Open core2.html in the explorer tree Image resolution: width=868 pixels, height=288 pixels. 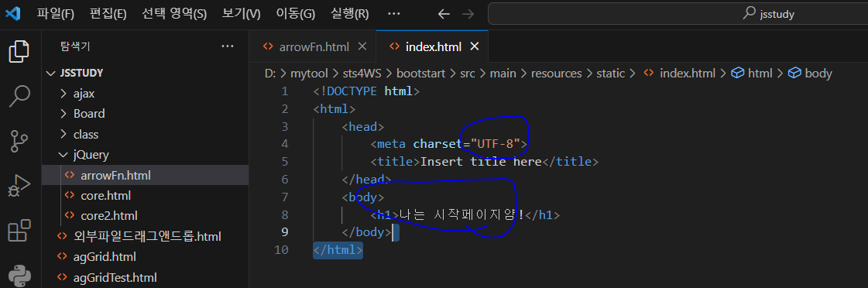[145, 215]
